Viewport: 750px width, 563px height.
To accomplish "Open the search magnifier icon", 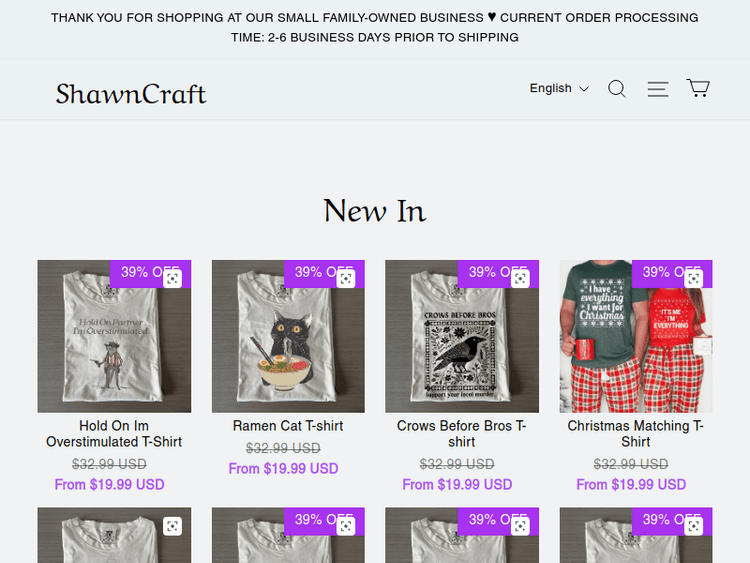I will [617, 89].
